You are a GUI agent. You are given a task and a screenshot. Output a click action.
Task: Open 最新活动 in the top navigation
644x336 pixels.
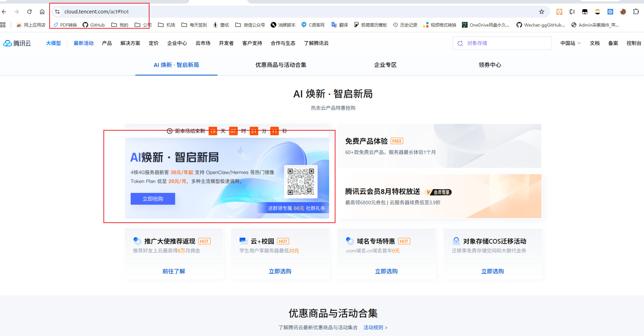(x=84, y=43)
